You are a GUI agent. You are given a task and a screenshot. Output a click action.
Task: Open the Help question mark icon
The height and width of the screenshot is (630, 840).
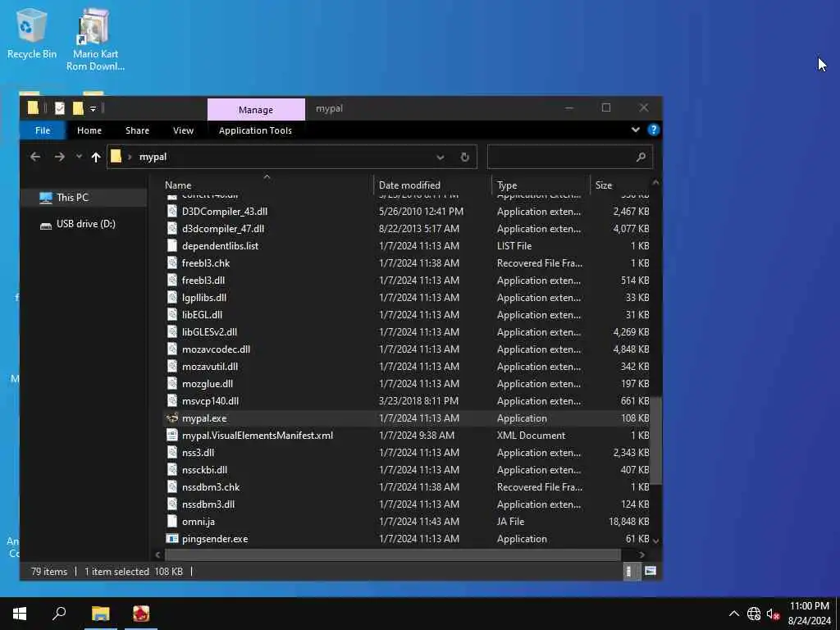pos(653,130)
